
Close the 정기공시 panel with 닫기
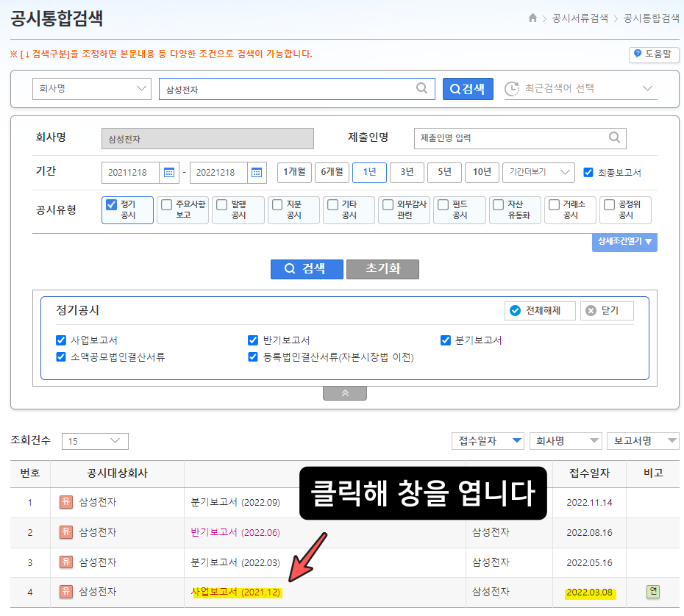(607, 311)
